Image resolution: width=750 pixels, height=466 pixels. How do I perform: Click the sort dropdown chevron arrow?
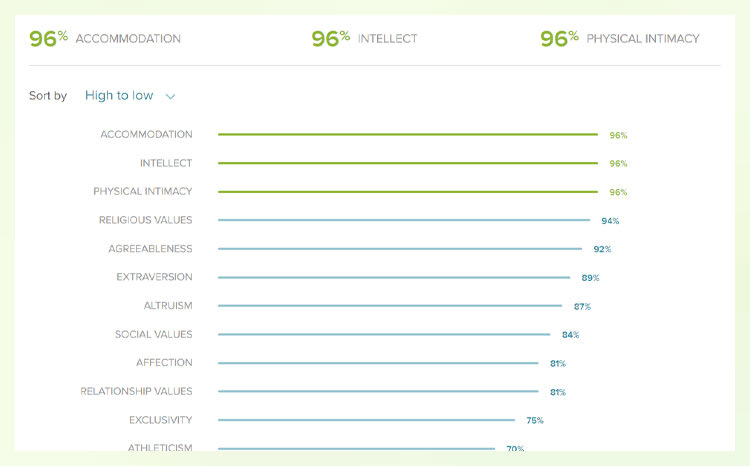[170, 97]
